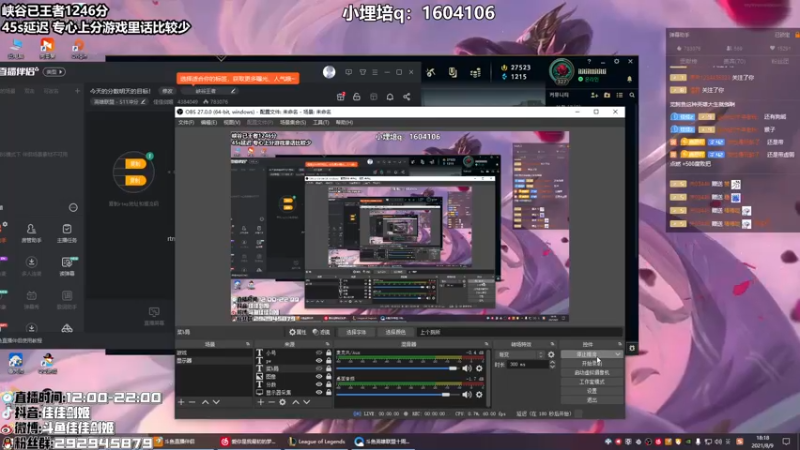
Task: Adjust the desktop audio volume slider
Action: [397, 394]
